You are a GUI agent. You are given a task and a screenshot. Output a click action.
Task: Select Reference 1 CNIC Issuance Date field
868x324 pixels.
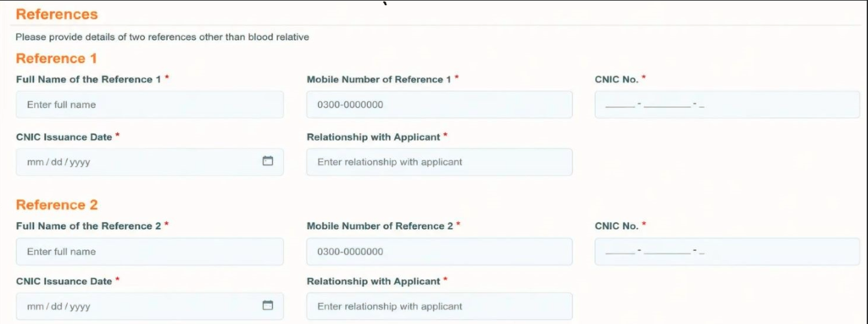[149, 162]
